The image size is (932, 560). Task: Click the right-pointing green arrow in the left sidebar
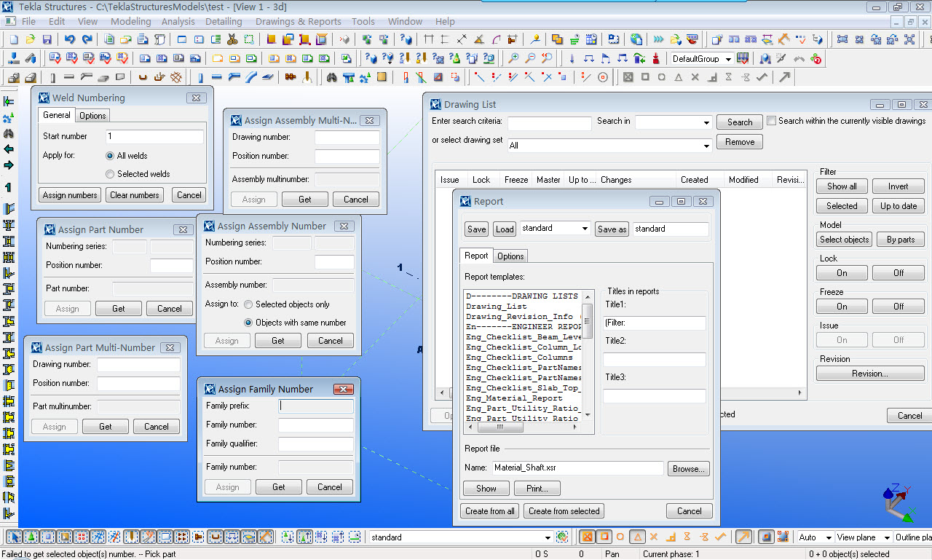click(x=9, y=166)
